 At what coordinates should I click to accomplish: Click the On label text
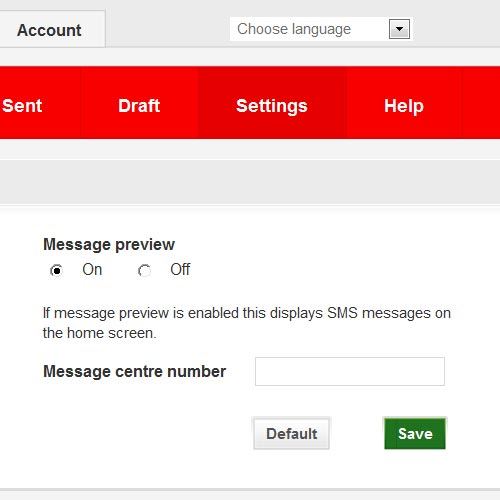(92, 269)
